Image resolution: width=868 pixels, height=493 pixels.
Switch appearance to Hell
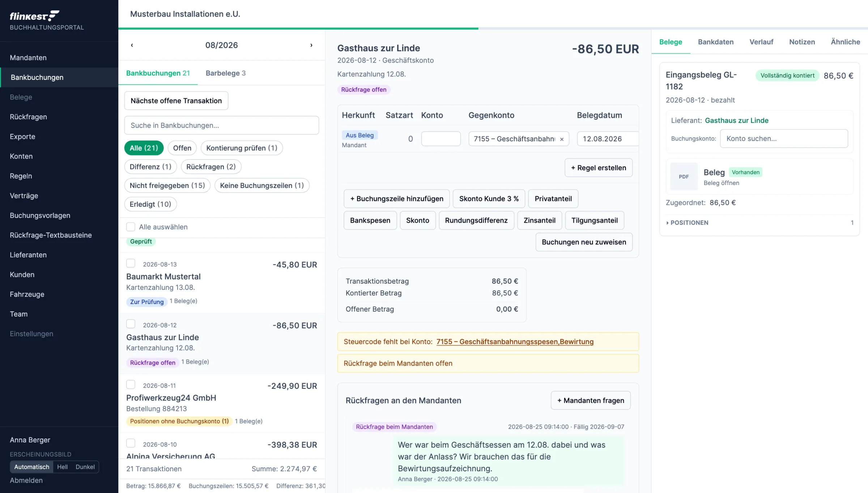tap(62, 467)
